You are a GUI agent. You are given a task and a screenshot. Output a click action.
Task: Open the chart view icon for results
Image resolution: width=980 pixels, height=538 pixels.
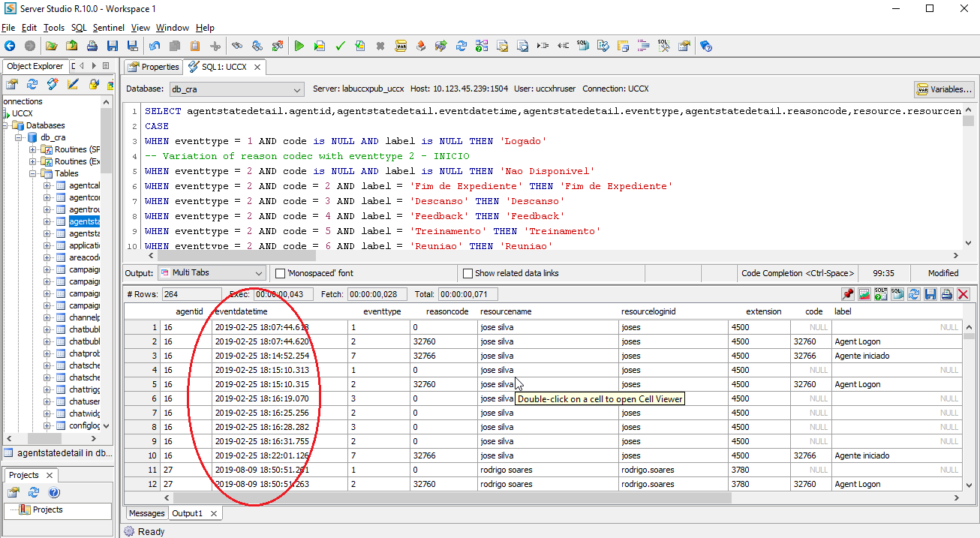coord(864,294)
